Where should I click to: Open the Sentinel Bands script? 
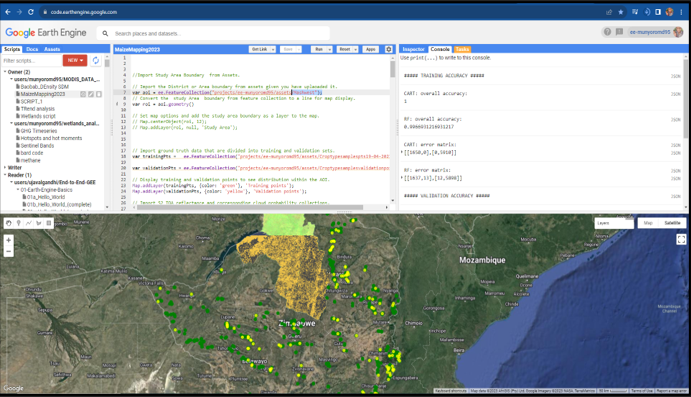tap(37, 145)
